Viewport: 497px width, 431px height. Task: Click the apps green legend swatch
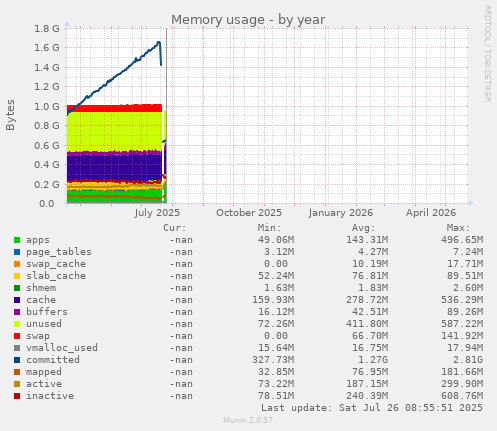(17, 240)
